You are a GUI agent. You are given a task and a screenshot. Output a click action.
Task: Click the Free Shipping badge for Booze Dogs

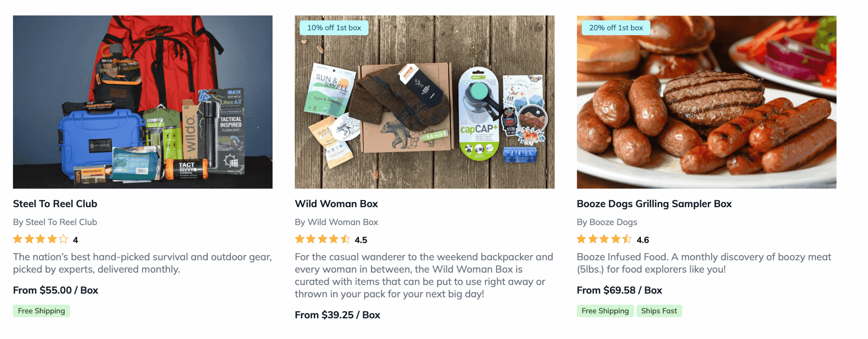click(x=605, y=311)
